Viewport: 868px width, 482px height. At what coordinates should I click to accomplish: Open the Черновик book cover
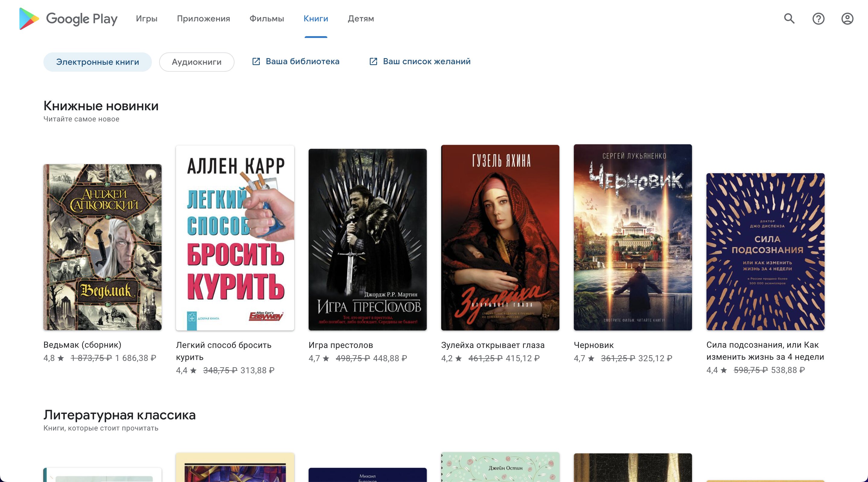click(633, 237)
